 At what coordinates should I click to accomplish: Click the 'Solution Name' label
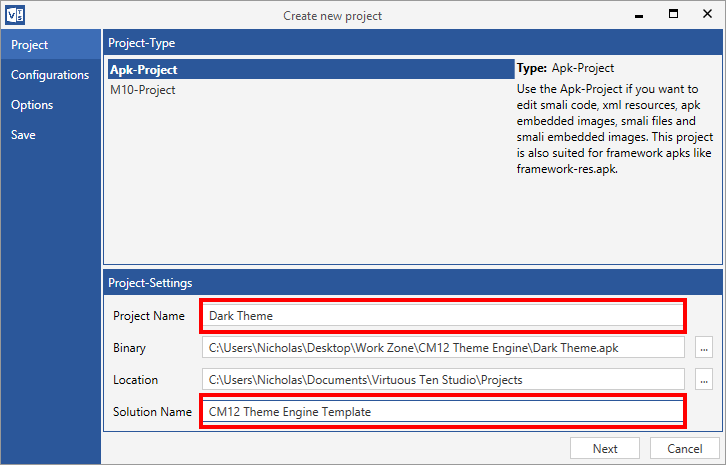[152, 412]
